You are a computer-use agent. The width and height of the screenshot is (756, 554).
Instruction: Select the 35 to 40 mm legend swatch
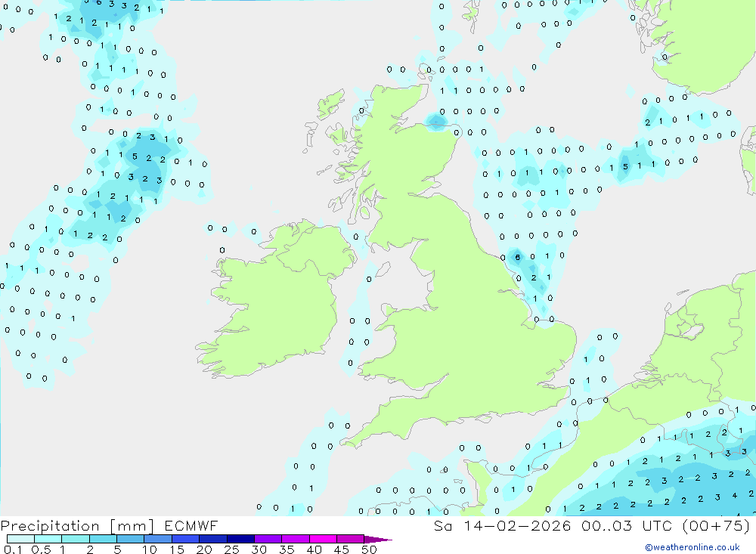pos(295,539)
